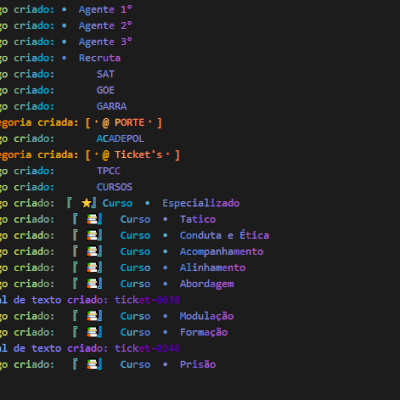Click the Agente 1° text
This screenshot has width=400, height=400.
(x=105, y=10)
